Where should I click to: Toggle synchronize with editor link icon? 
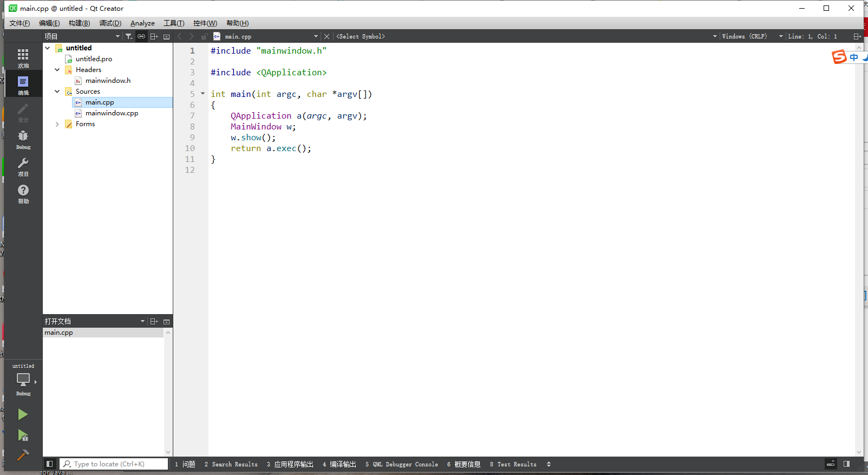(141, 36)
